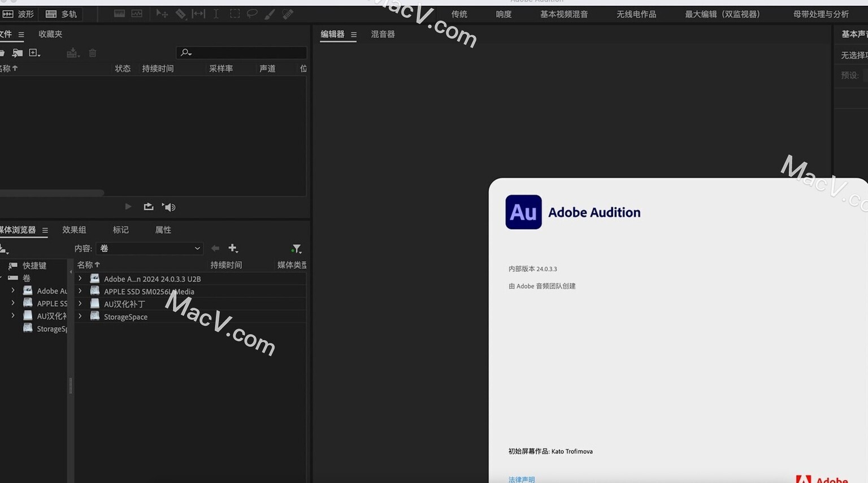Switch to the 编辑器 tab

(332, 34)
